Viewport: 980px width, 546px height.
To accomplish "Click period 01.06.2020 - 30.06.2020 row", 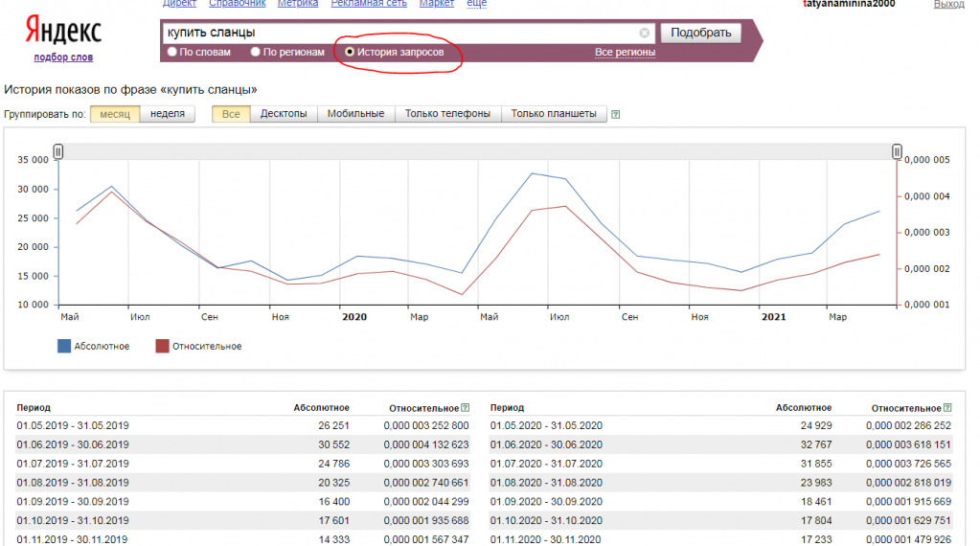I will pos(721,444).
